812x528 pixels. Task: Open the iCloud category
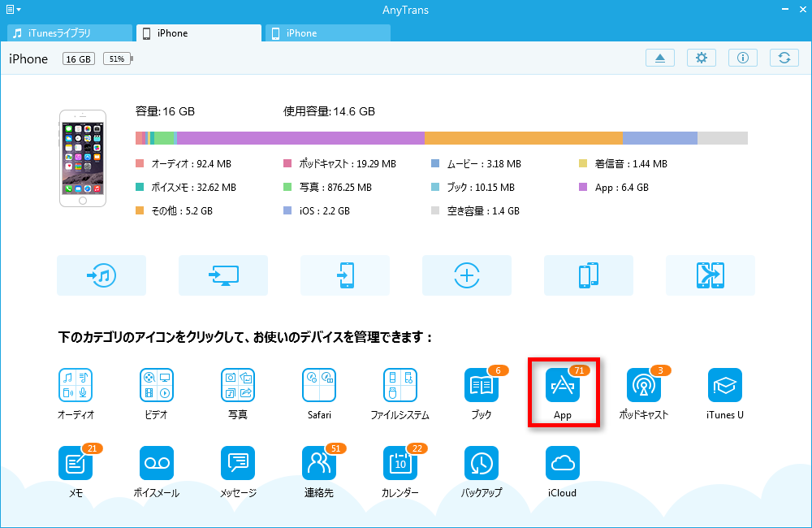point(563,463)
